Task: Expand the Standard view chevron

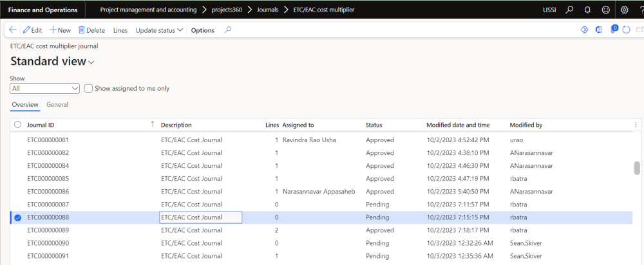Action: point(91,62)
